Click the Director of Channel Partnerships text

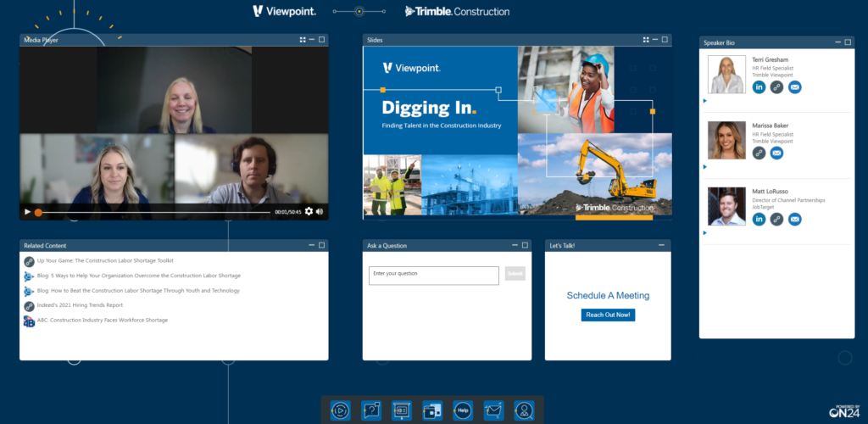coord(789,200)
